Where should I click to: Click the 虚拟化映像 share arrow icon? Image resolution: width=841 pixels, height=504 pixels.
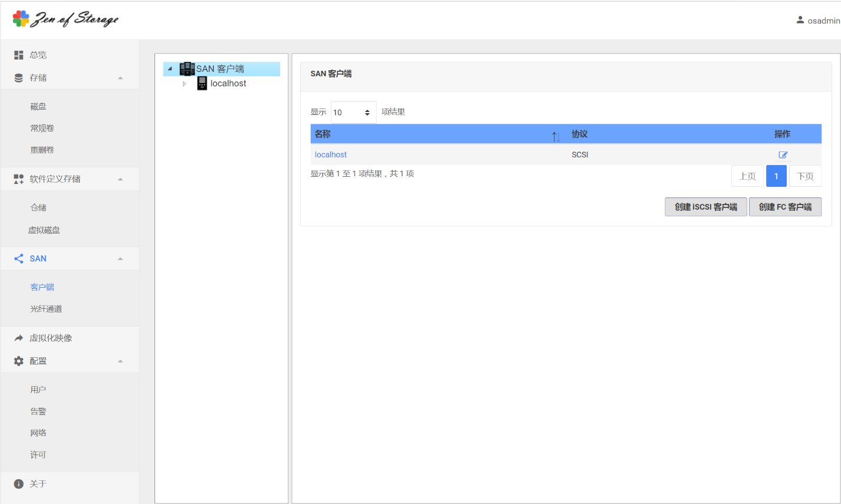[x=19, y=338]
